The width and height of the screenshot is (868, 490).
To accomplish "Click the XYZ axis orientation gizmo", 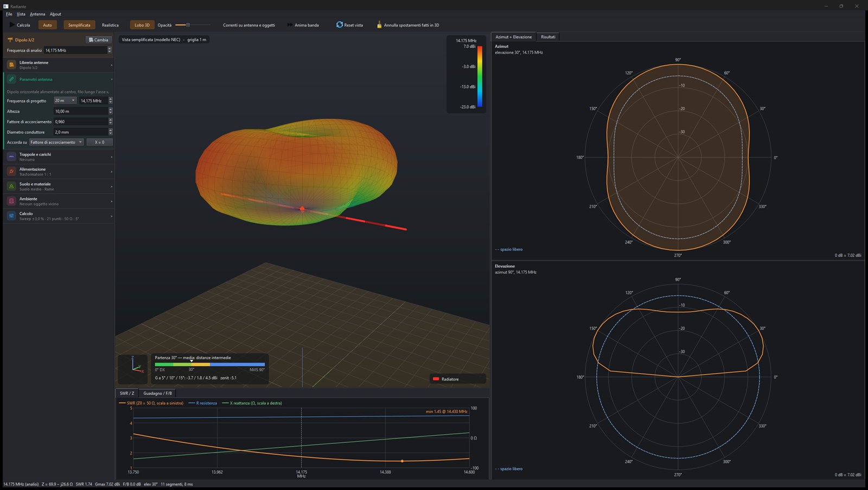I will (x=133, y=369).
